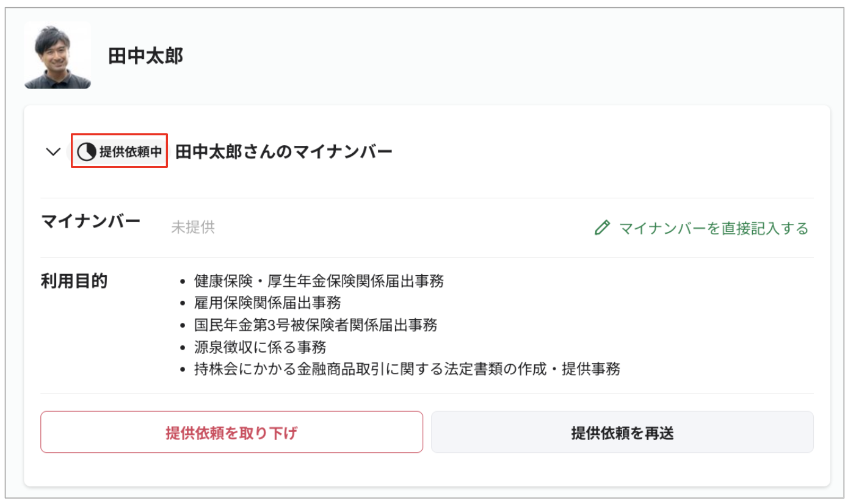Click the マイナンバー field label
856x504 pixels.
[91, 221]
